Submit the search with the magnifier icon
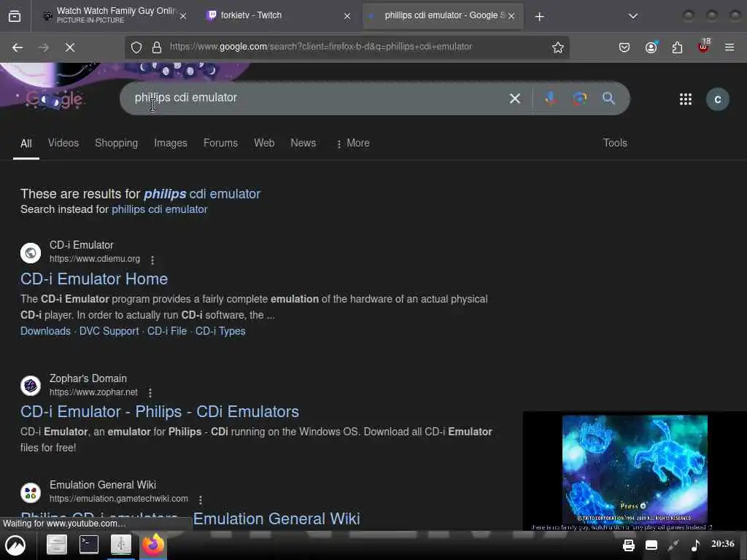Image resolution: width=747 pixels, height=560 pixels. pyautogui.click(x=608, y=98)
